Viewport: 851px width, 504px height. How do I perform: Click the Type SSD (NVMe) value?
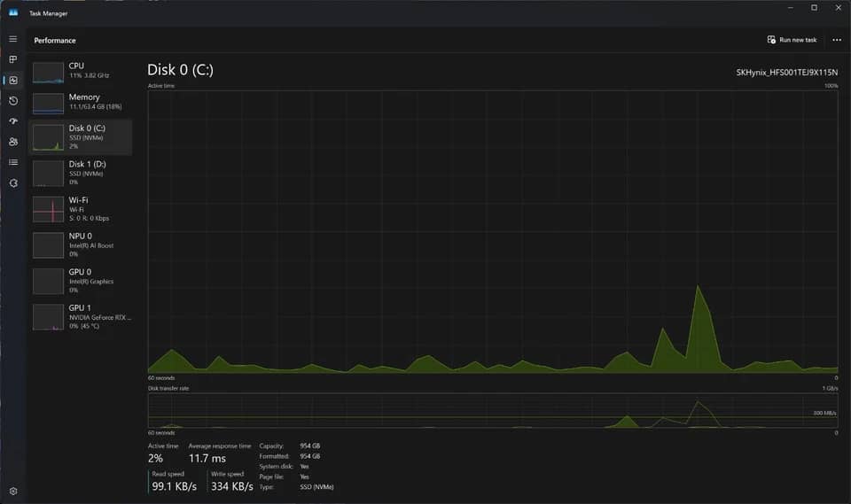click(x=317, y=487)
